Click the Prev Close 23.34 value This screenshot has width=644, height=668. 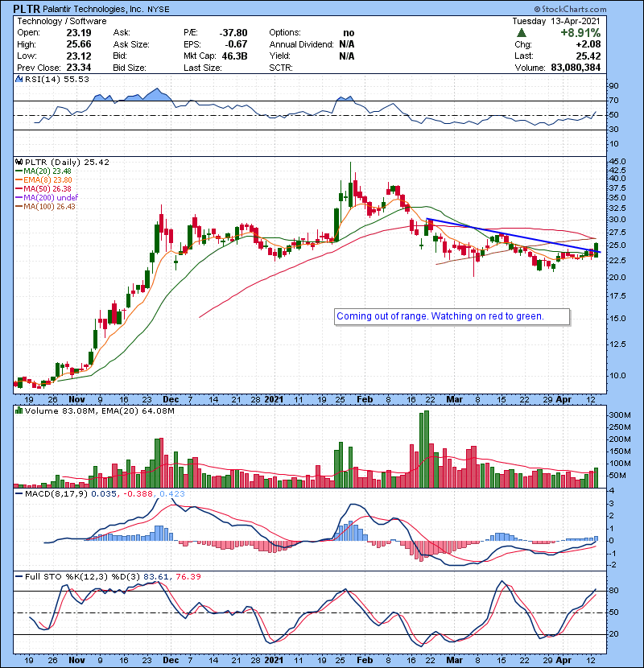pos(79,68)
